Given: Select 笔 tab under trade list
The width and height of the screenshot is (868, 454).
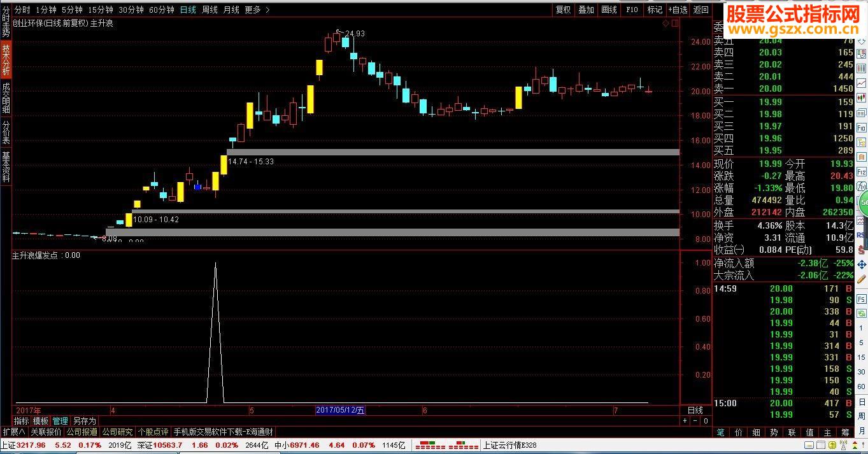Looking at the screenshot, I should [x=720, y=432].
